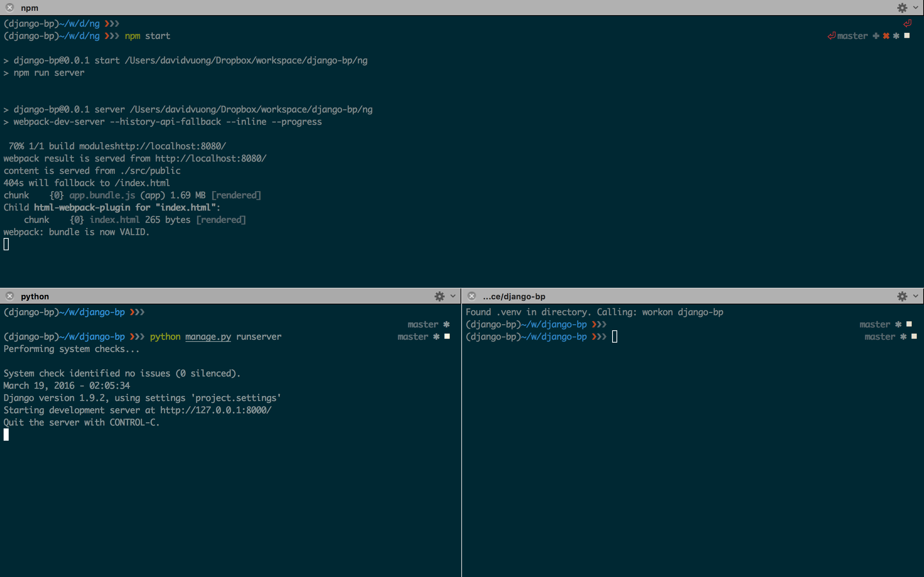Expand chevron menu in python pane header

(453, 296)
